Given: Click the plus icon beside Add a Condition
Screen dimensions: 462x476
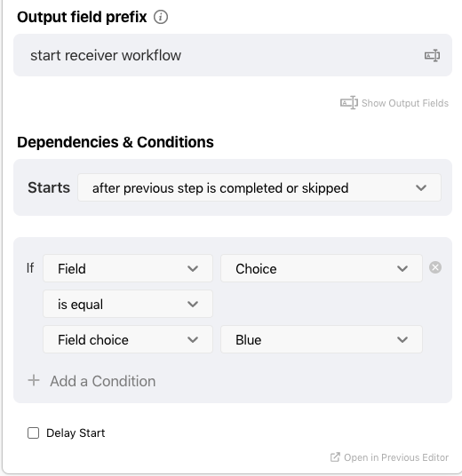Looking at the screenshot, I should pos(34,380).
